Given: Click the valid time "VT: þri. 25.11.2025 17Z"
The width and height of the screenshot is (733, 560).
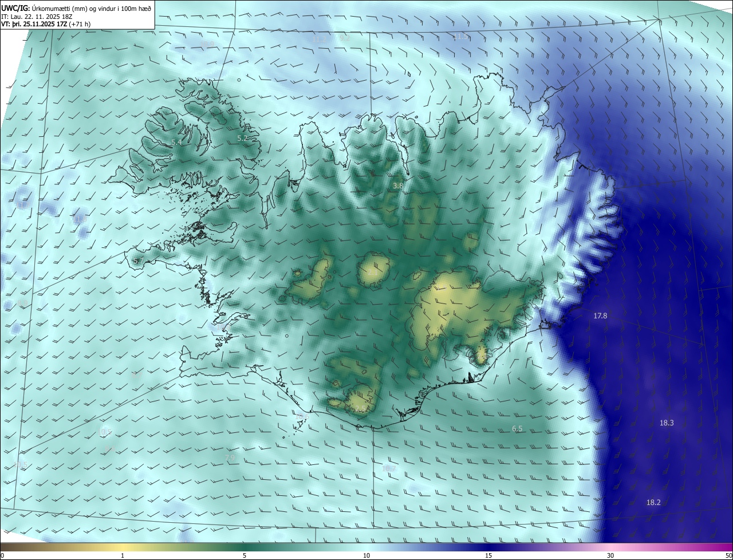Looking at the screenshot, I should coord(33,25).
